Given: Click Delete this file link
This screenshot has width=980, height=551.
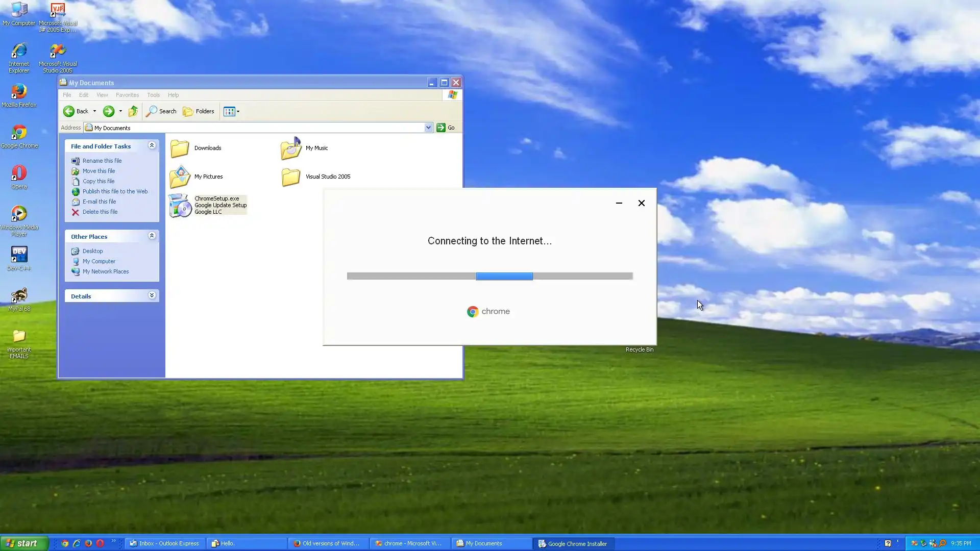Looking at the screenshot, I should point(100,212).
